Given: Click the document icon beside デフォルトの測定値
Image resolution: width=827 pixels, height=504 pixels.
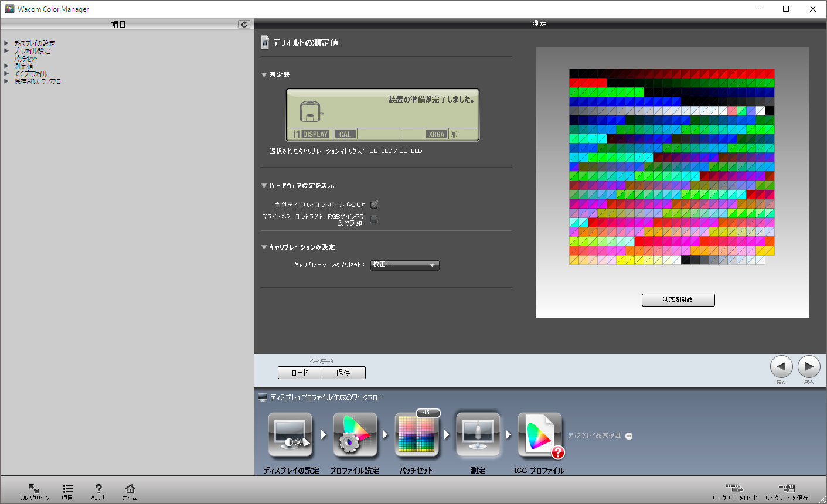Looking at the screenshot, I should click(265, 42).
